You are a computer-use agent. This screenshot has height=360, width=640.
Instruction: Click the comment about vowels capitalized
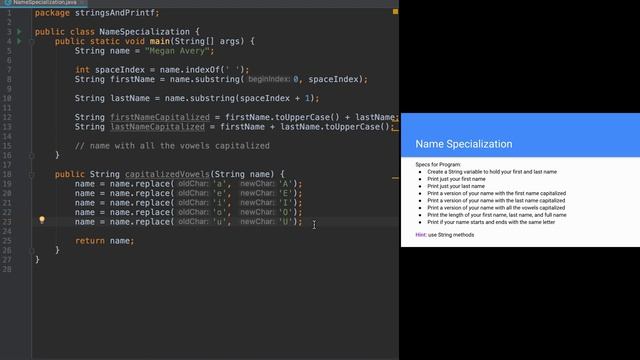tap(172, 146)
